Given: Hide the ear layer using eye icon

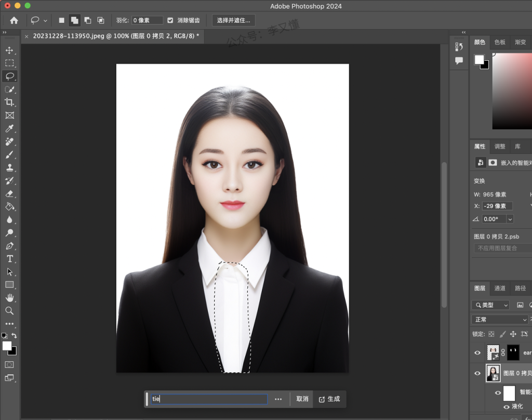Looking at the screenshot, I should 477,353.
